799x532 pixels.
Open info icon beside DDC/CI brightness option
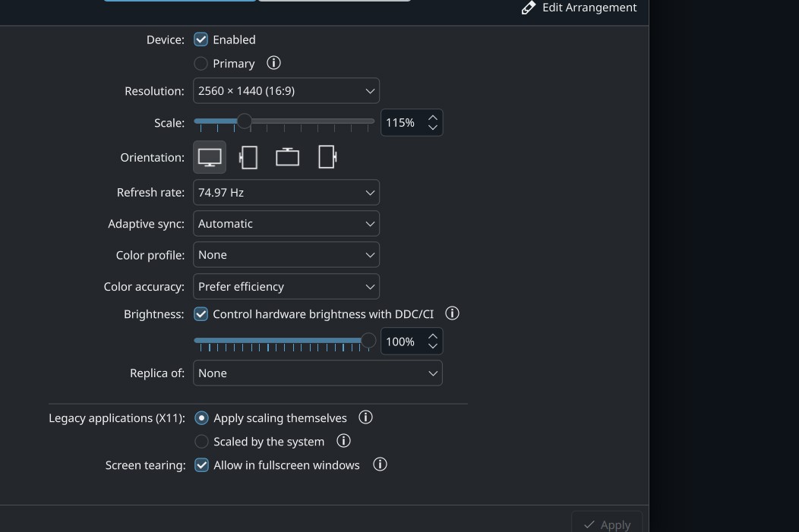click(452, 313)
